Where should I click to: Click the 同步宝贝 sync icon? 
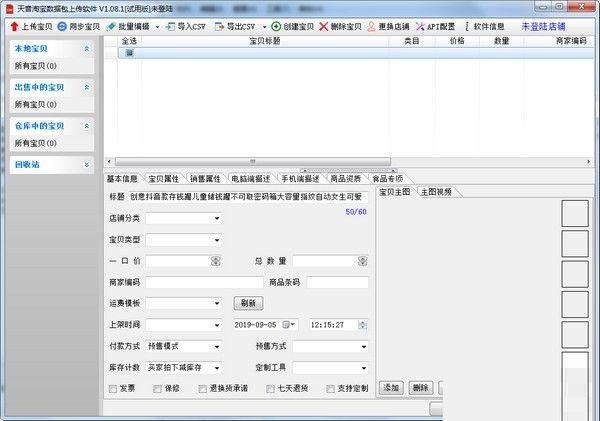coord(63,25)
